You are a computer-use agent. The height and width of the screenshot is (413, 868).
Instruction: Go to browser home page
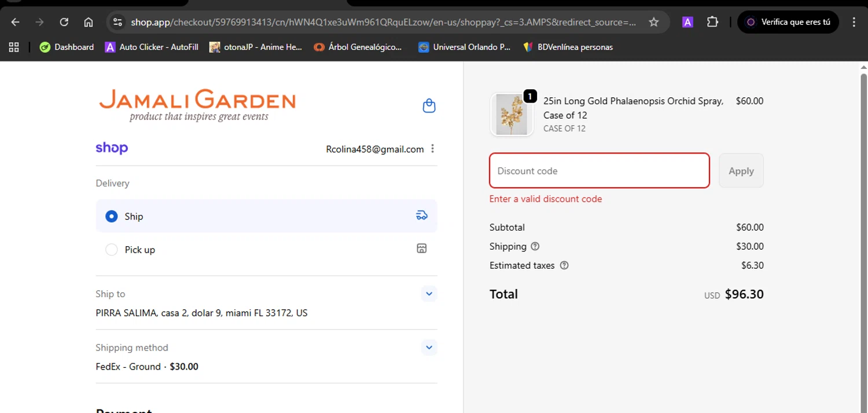tap(89, 22)
